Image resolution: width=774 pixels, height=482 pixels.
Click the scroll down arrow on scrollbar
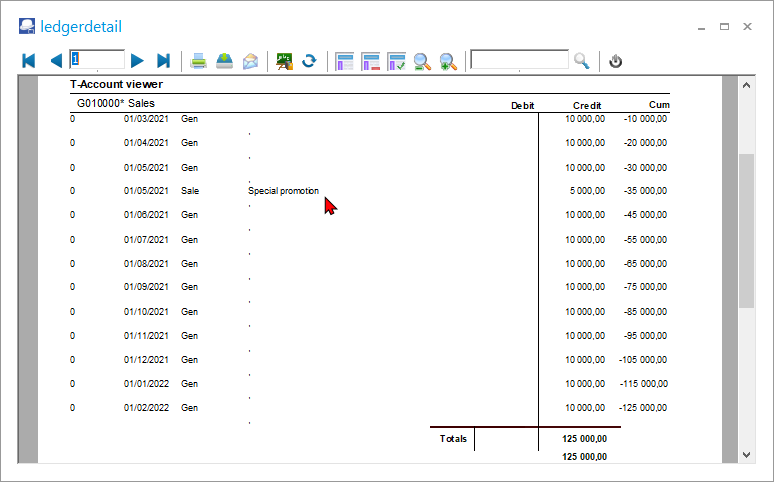pos(746,455)
